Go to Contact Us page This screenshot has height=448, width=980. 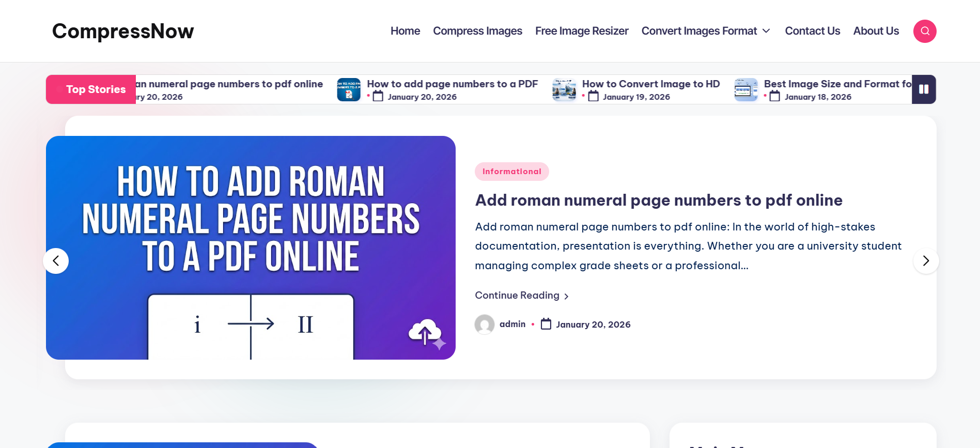point(813,31)
